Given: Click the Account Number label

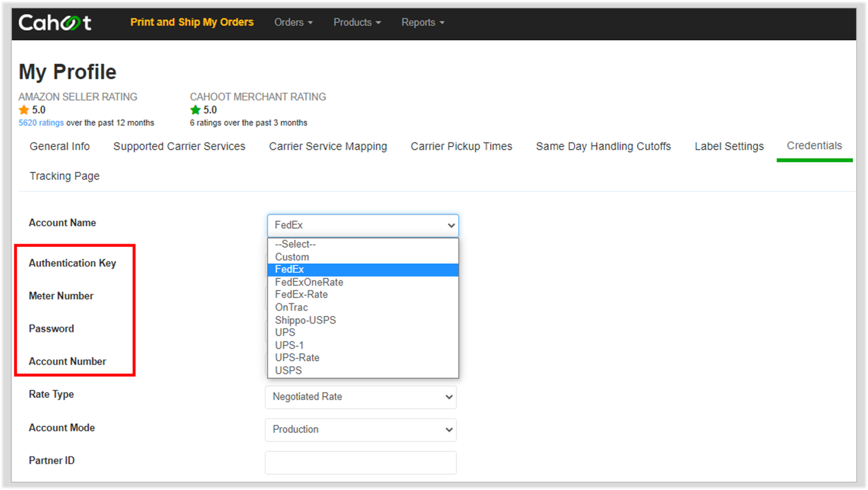Looking at the screenshot, I should 67,361.
